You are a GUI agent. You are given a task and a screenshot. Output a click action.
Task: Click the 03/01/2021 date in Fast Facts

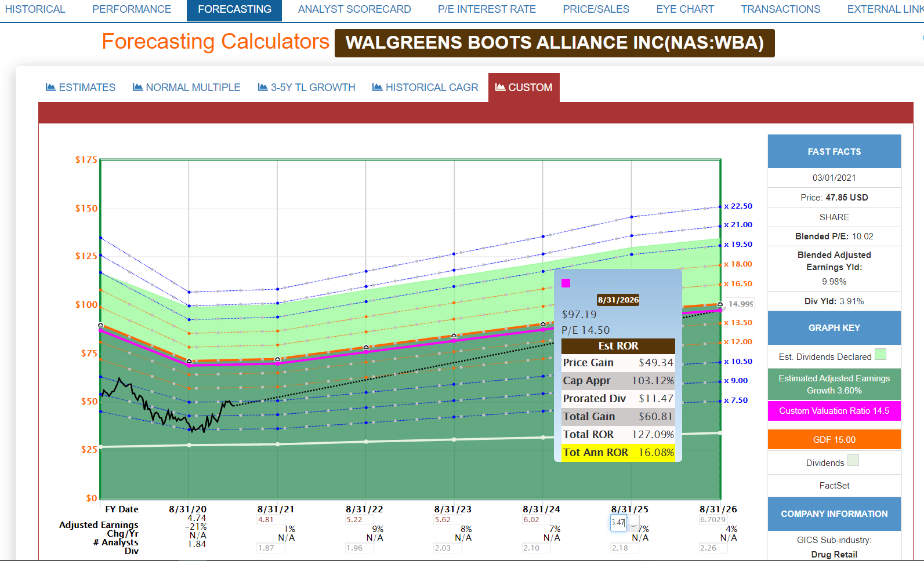pyautogui.click(x=834, y=178)
